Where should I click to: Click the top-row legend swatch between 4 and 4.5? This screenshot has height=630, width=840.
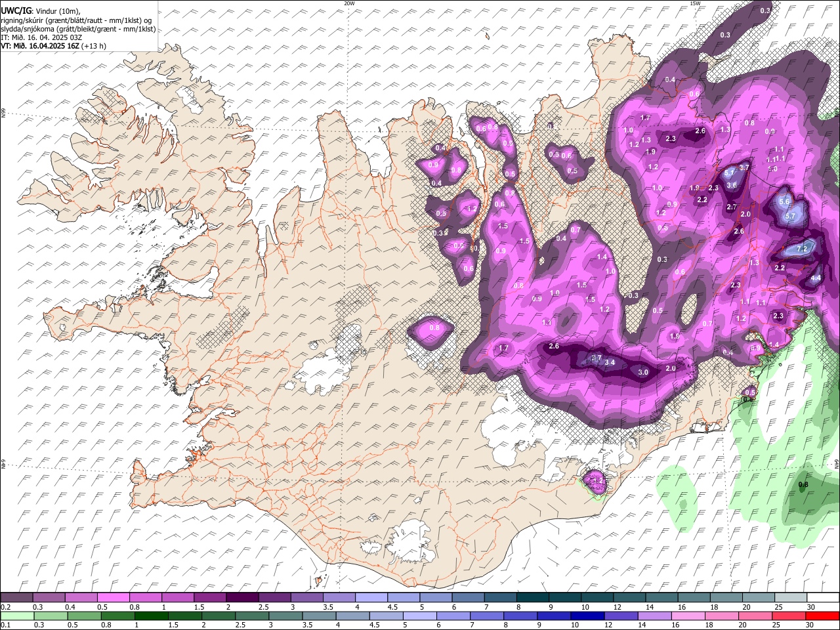(371, 598)
